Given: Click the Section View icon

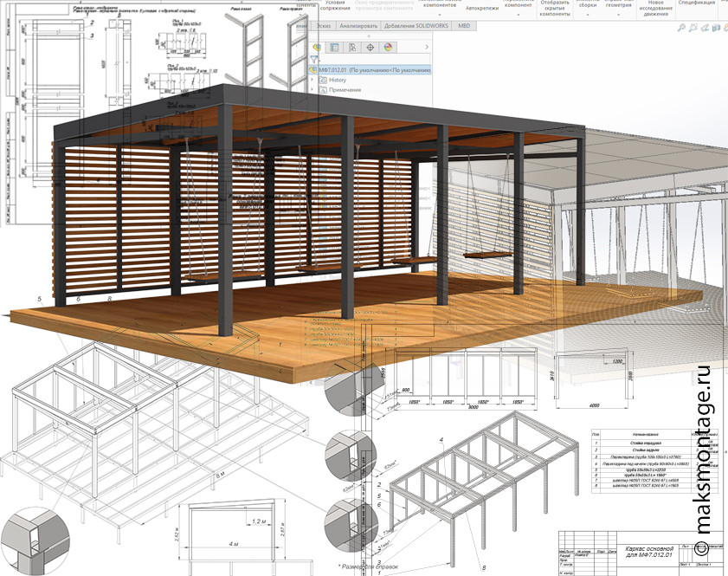Looking at the screenshot, I should click(718, 28).
